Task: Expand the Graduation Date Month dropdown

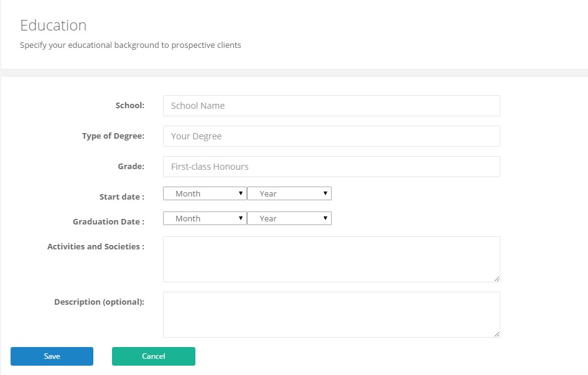Action: point(205,218)
